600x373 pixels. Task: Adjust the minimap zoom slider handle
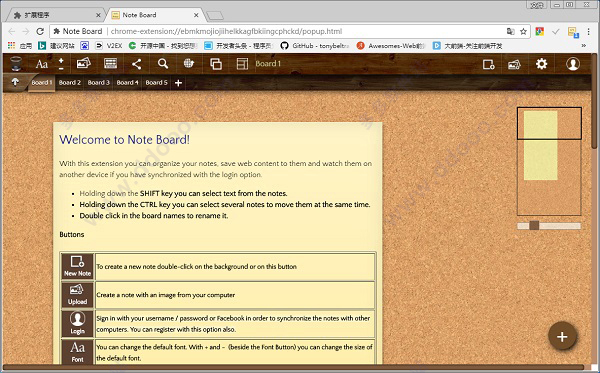coord(534,225)
